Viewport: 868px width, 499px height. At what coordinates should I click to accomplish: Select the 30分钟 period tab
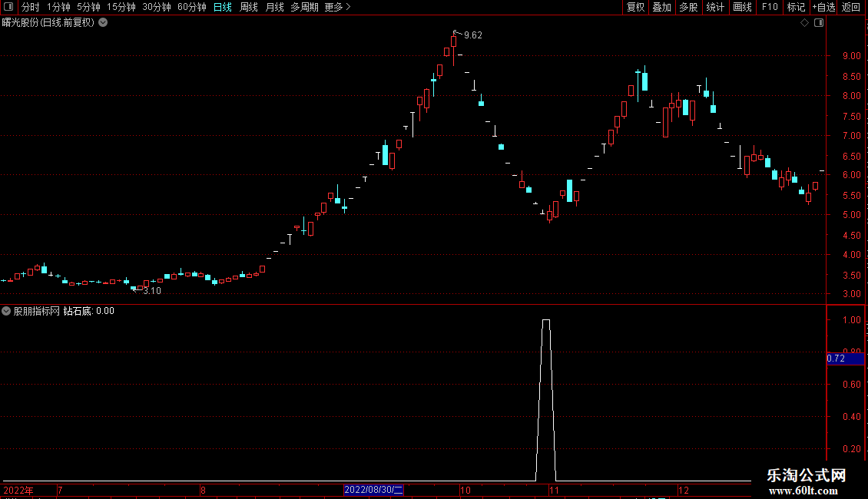tap(157, 7)
